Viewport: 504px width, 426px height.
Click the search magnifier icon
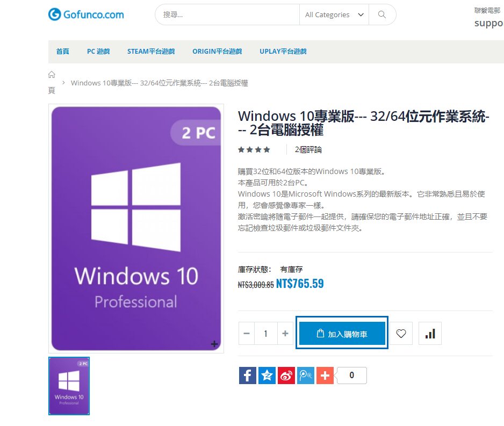[x=382, y=15]
